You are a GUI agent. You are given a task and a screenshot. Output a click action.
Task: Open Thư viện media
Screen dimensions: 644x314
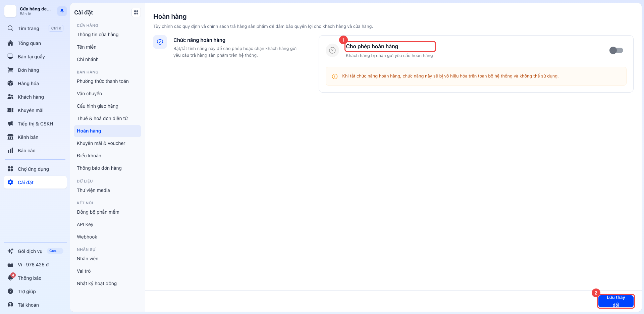point(107,190)
